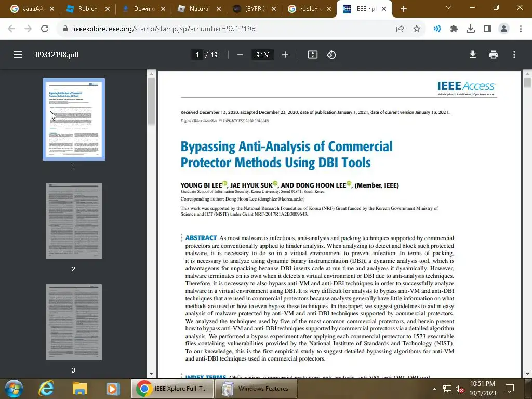Switch to the [BYFRO tab
Screen dimensions: 532x399
pos(255,9)
